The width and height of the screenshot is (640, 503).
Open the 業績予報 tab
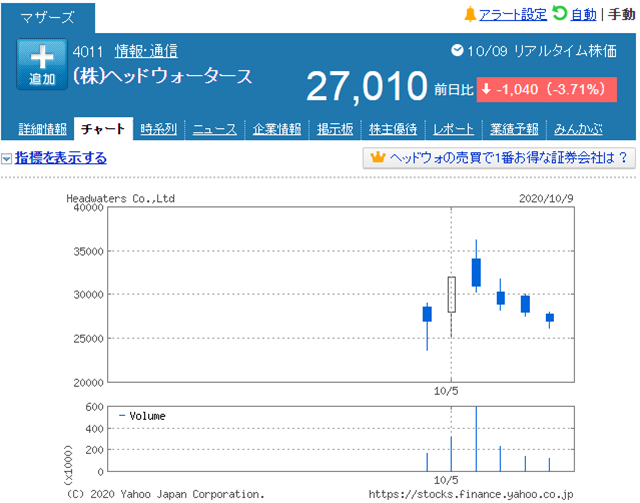click(x=514, y=129)
